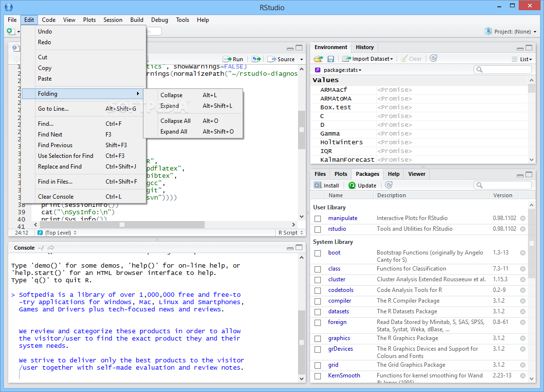Remove the codetools package
The width and height of the screenshot is (544, 392).
point(523,290)
